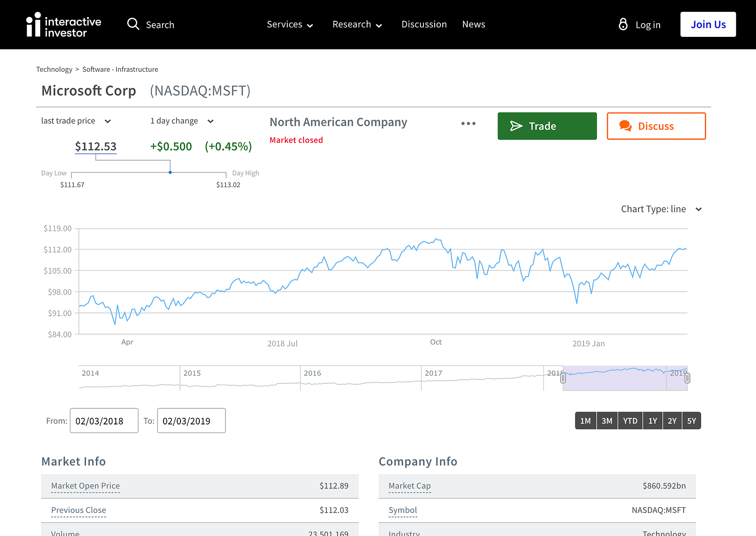Click the right range slider handle

pyautogui.click(x=687, y=378)
